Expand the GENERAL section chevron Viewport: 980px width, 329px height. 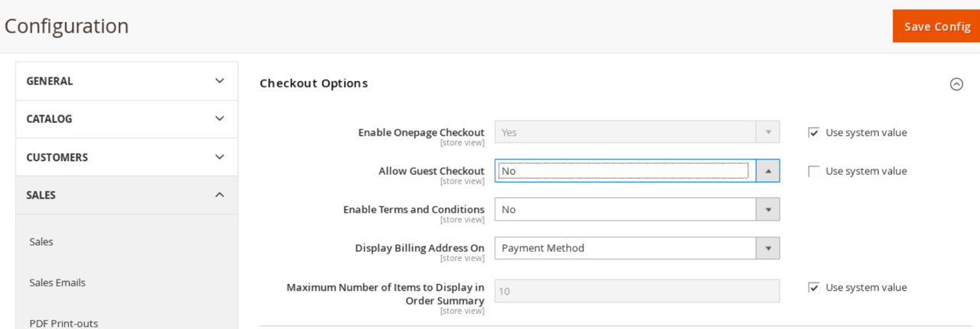pyautogui.click(x=219, y=81)
